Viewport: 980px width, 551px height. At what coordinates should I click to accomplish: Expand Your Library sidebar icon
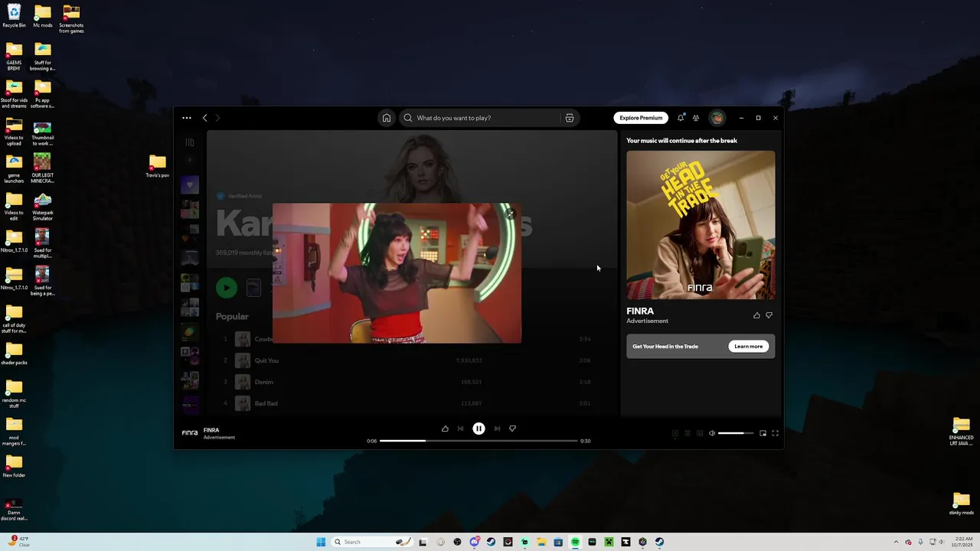190,142
